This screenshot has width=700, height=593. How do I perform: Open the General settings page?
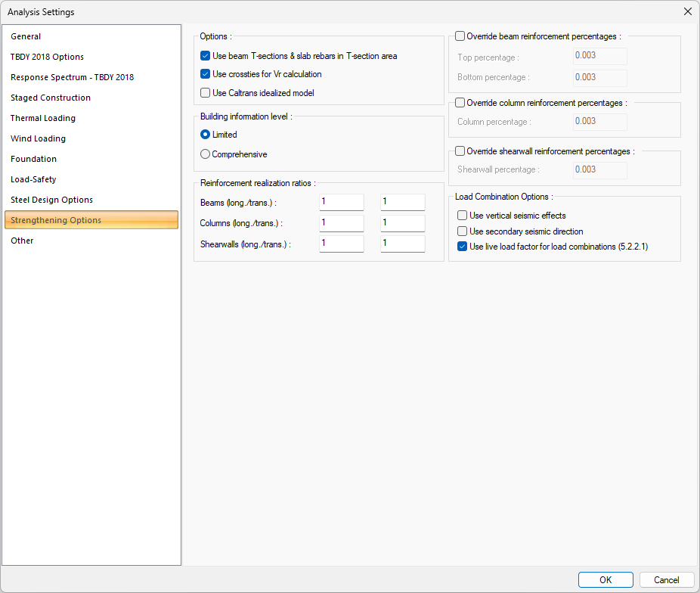coord(26,36)
